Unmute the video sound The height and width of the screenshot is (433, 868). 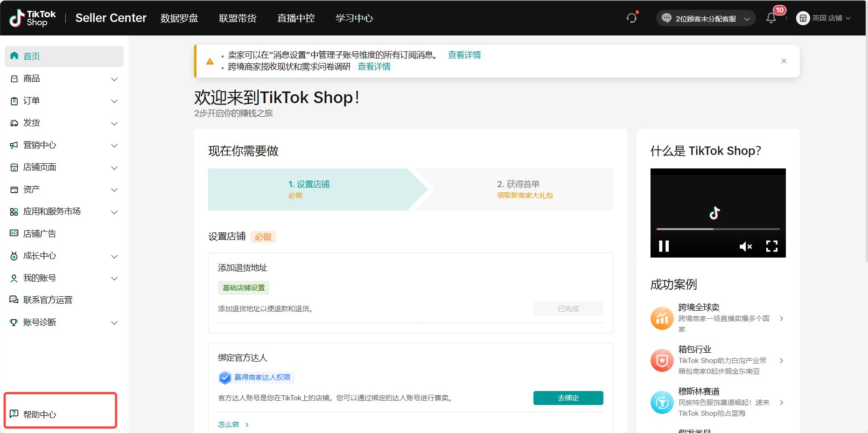tap(745, 246)
